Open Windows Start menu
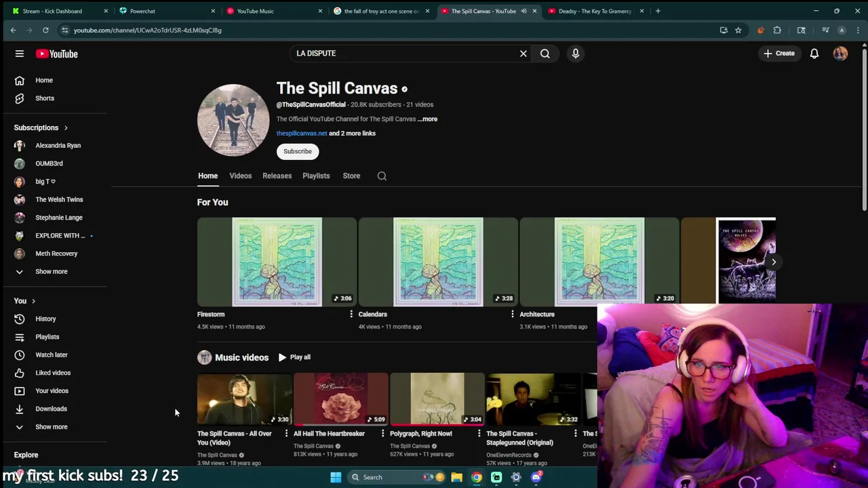 (x=336, y=477)
